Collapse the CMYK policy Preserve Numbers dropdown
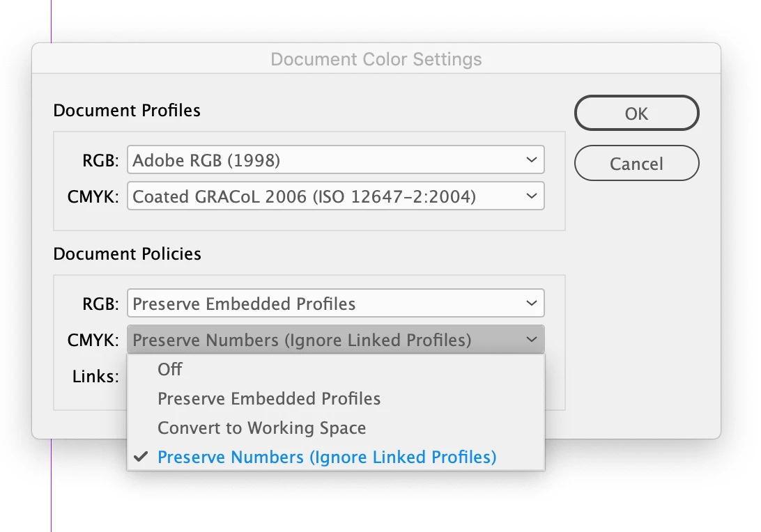The image size is (761, 532). 335,340
